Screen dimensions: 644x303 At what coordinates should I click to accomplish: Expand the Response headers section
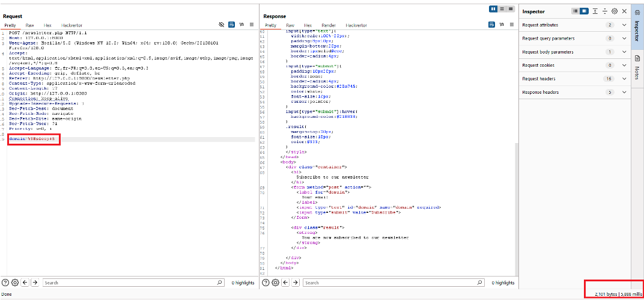pyautogui.click(x=624, y=93)
